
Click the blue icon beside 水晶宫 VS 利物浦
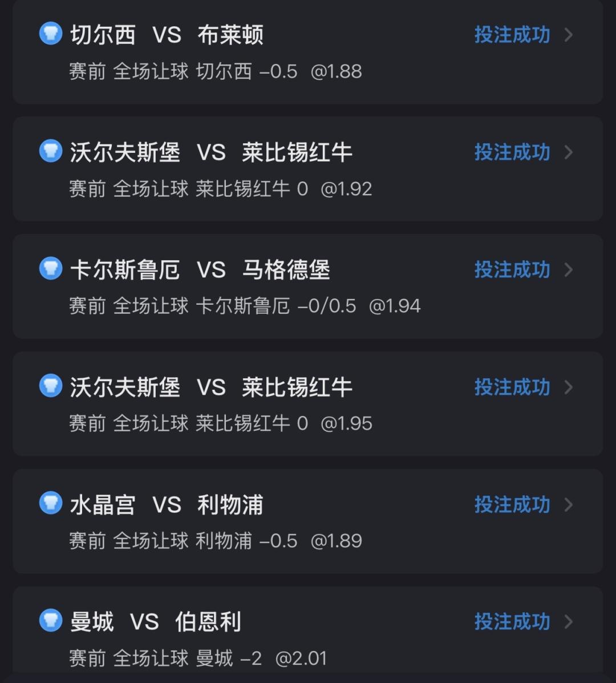pyautogui.click(x=50, y=504)
